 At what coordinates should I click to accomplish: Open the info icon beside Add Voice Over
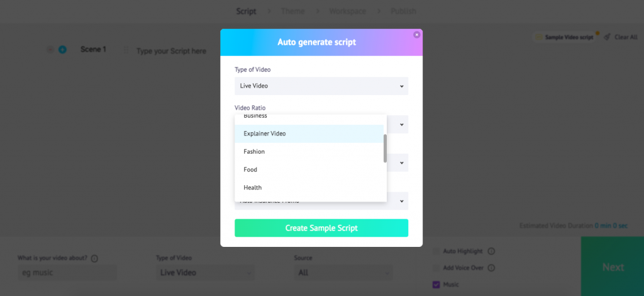491,268
